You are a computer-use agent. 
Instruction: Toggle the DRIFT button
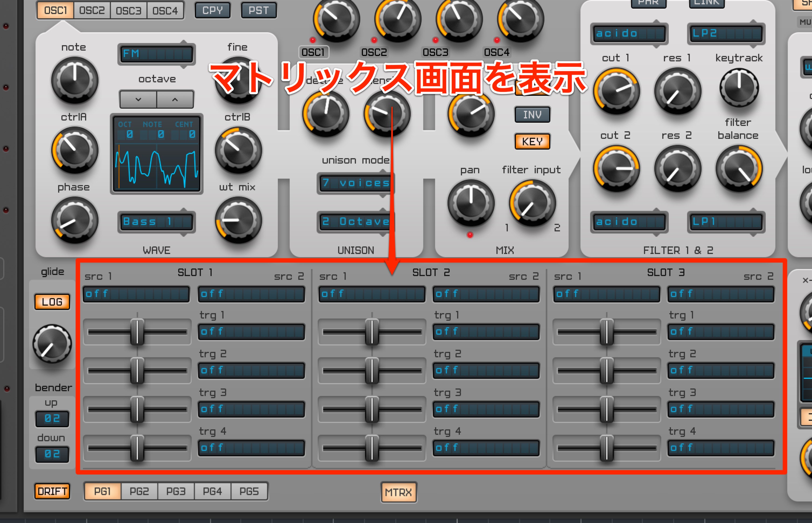(52, 492)
